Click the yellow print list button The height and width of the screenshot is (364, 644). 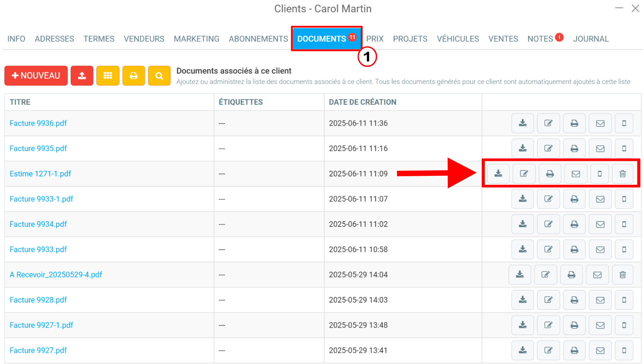coord(134,75)
